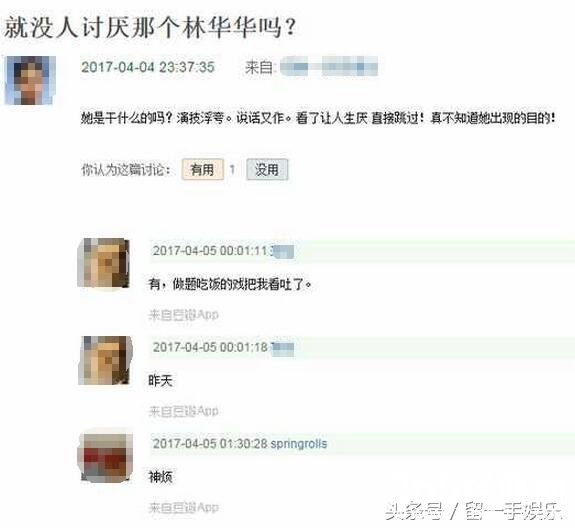575x528 pixels.
Task: Click the original poster's pixelated avatar
Action: 30,80
